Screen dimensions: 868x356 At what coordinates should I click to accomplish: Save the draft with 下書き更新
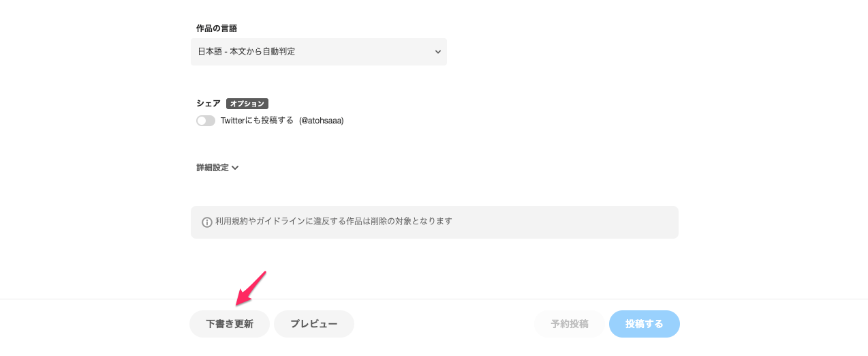click(230, 324)
